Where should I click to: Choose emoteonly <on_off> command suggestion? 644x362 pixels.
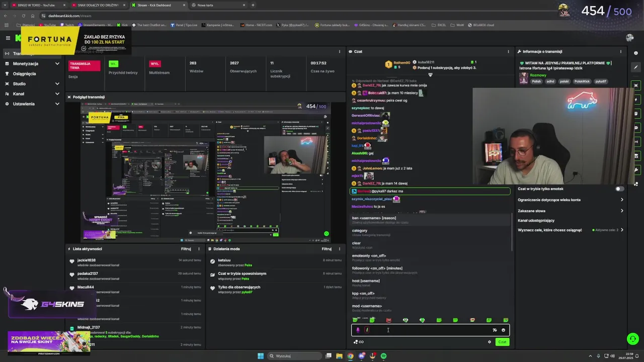430,258
